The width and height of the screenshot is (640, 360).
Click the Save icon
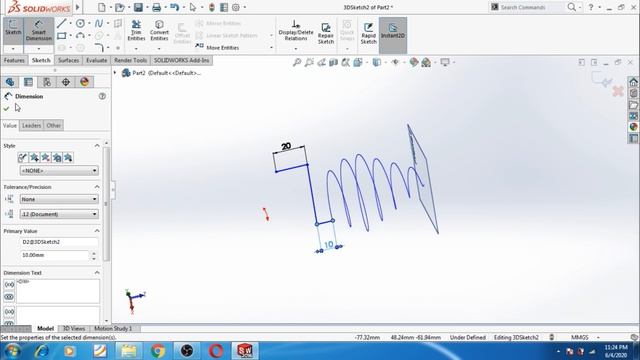pos(138,7)
